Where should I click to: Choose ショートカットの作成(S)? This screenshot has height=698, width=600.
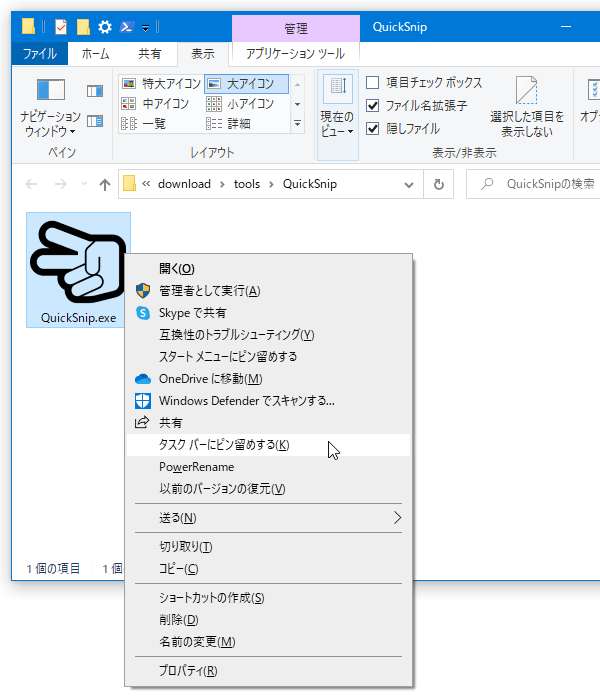(x=268, y=598)
